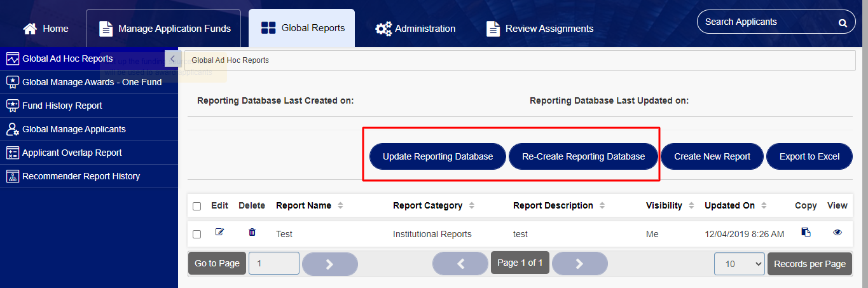Sort by Report Name column
This screenshot has height=288, width=868.
(x=340, y=206)
